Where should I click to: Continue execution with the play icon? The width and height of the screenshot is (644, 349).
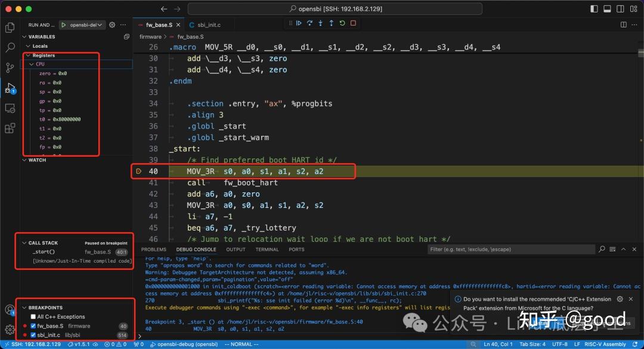[298, 23]
